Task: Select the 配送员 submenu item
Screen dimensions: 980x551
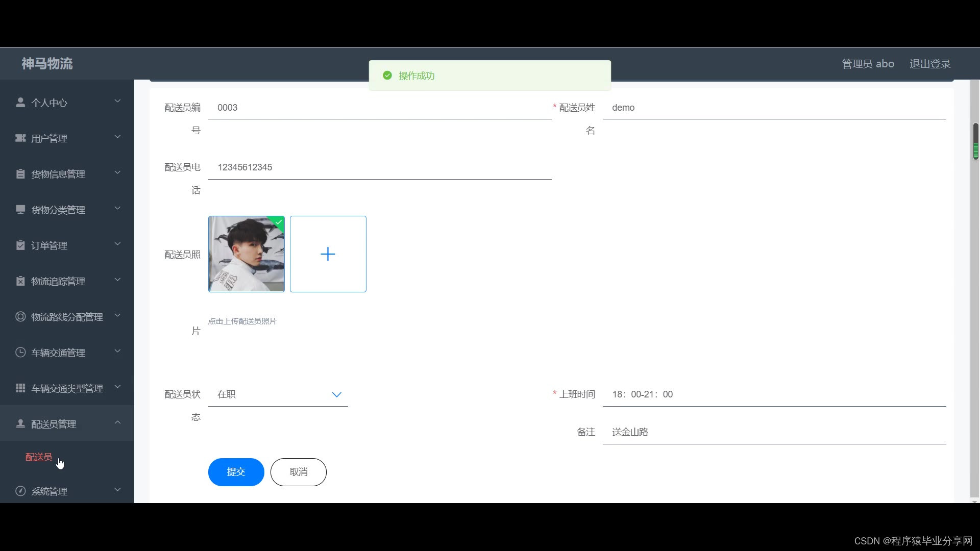Action: [39, 457]
